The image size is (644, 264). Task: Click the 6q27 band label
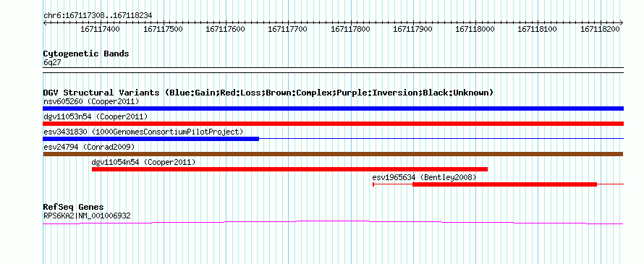(52, 62)
